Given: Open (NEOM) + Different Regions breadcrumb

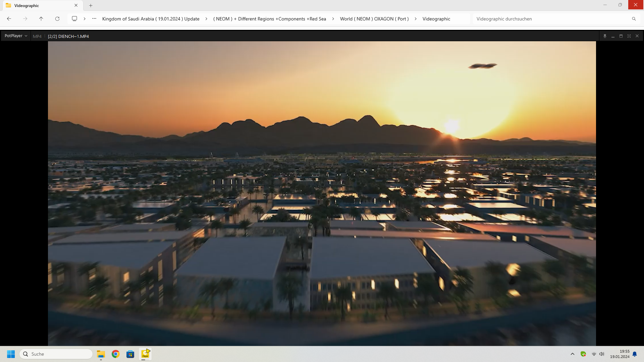Looking at the screenshot, I should (270, 19).
